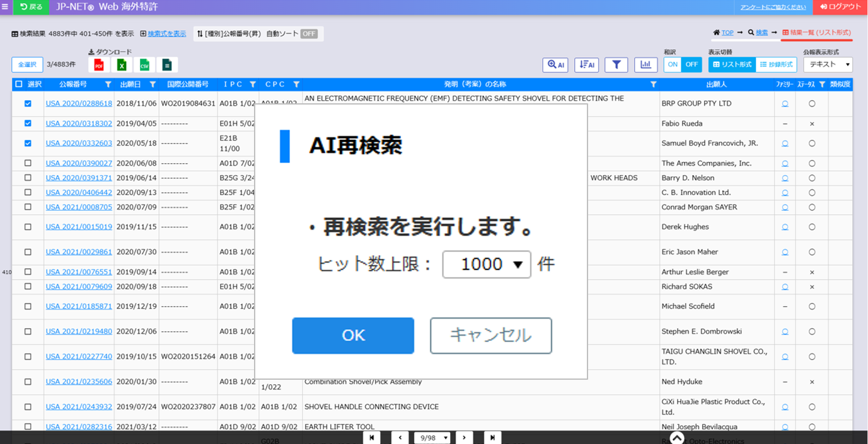Click the ログアウト button
The width and height of the screenshot is (868, 444).
coord(840,6)
